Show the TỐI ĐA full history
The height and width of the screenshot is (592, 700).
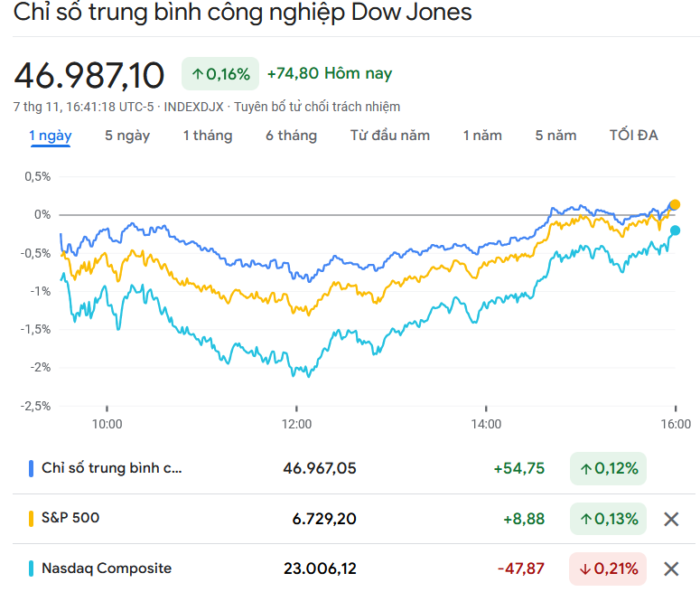click(x=634, y=136)
